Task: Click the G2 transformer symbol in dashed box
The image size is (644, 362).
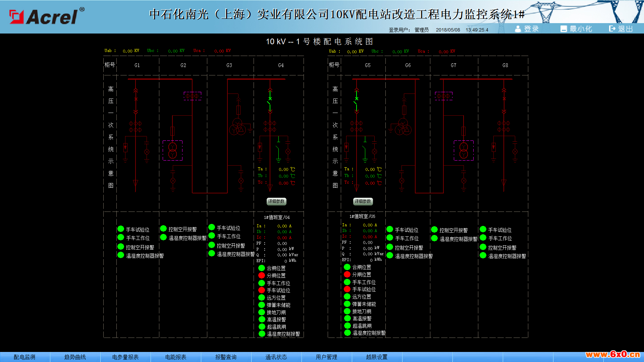Action: [x=172, y=150]
